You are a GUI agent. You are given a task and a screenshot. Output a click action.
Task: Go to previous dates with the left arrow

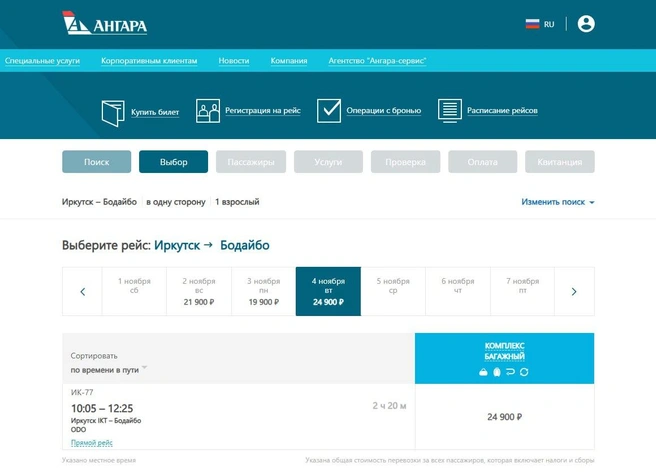82,292
